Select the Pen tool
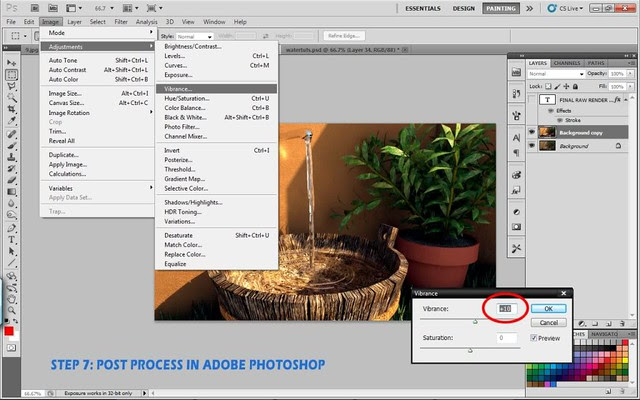Viewport: 640px width, 400px height. coord(11,228)
